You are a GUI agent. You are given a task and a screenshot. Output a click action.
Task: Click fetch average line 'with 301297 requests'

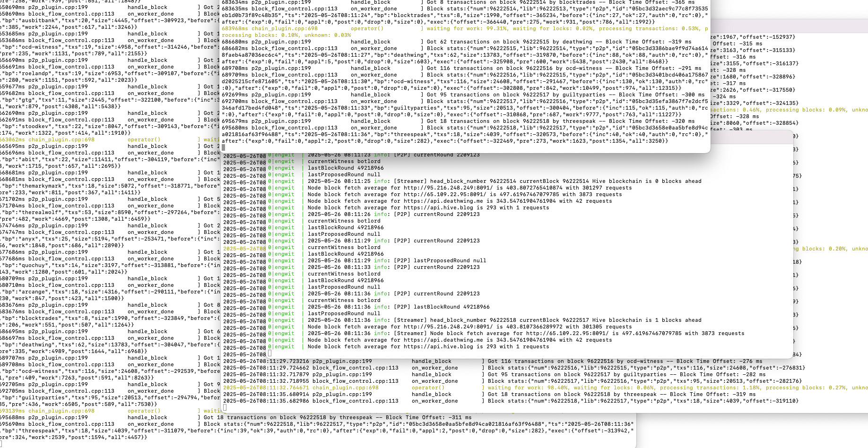coord(599,188)
